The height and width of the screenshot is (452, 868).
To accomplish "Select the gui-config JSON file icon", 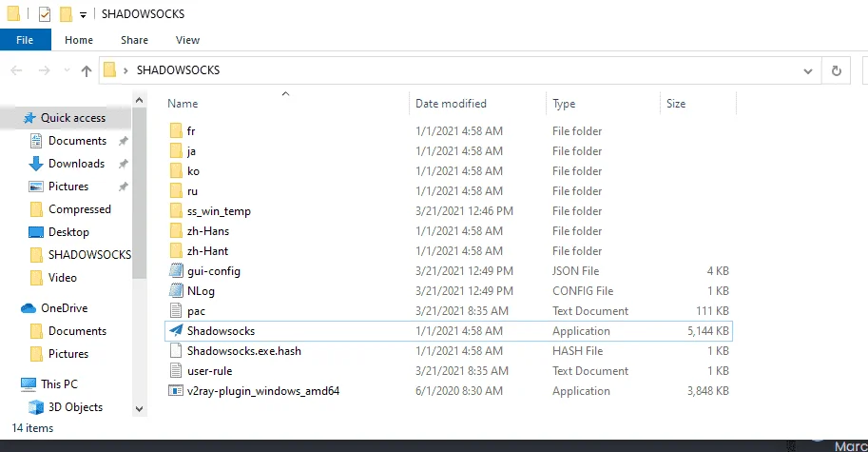I will point(176,271).
